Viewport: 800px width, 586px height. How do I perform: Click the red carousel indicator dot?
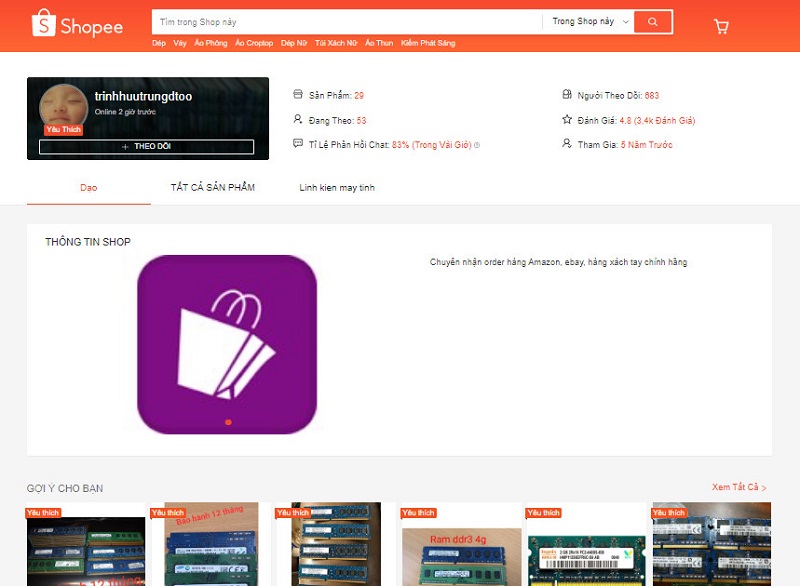pos(228,422)
